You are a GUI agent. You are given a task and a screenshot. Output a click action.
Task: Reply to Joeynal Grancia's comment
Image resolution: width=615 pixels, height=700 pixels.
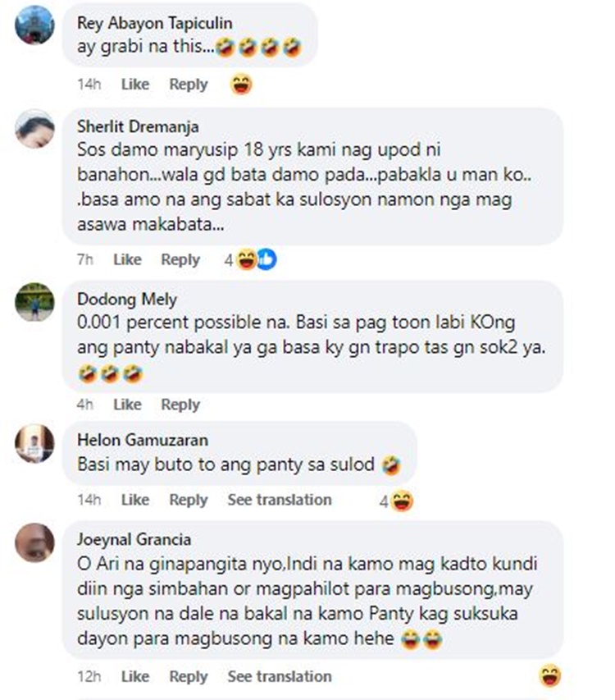tap(189, 676)
